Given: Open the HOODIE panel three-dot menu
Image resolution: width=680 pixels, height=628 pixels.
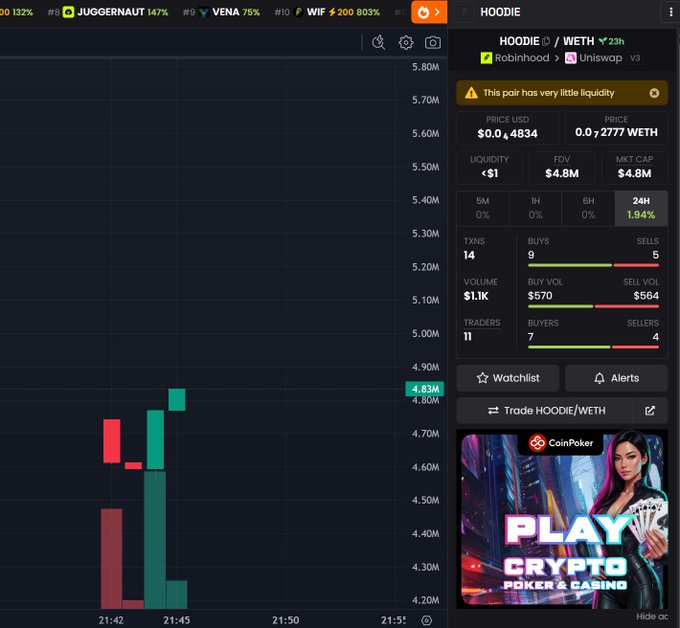Looking at the screenshot, I should [x=671, y=12].
